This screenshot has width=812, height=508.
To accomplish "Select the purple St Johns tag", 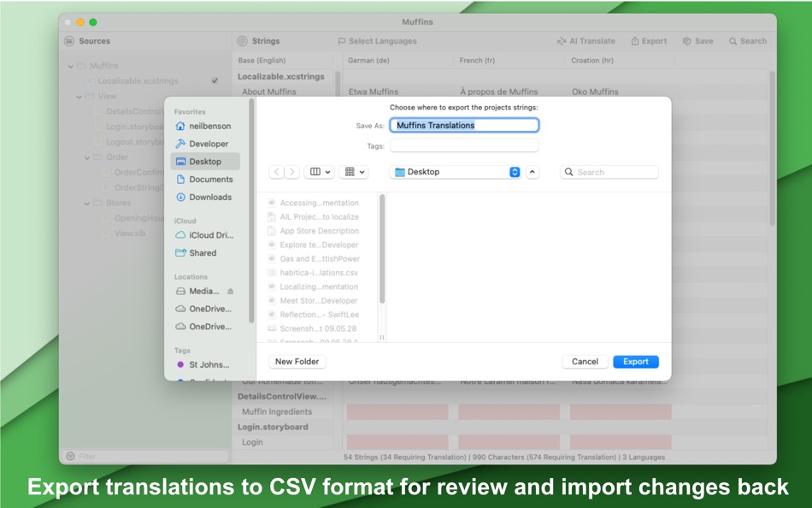I will coord(204,364).
